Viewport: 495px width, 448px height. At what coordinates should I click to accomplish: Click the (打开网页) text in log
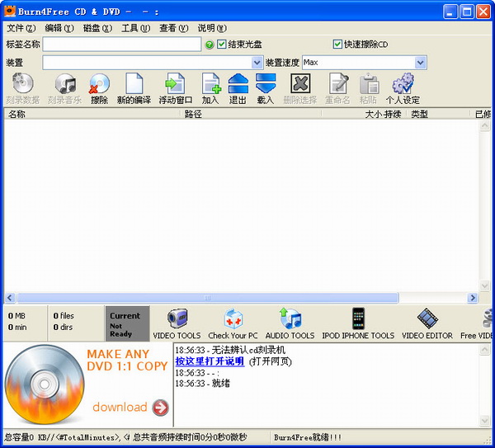pyautogui.click(x=271, y=361)
